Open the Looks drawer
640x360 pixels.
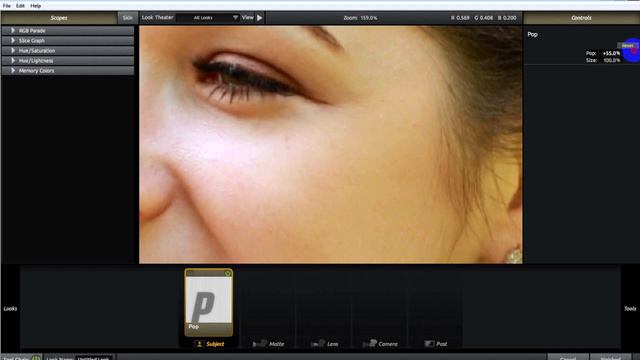coord(10,309)
